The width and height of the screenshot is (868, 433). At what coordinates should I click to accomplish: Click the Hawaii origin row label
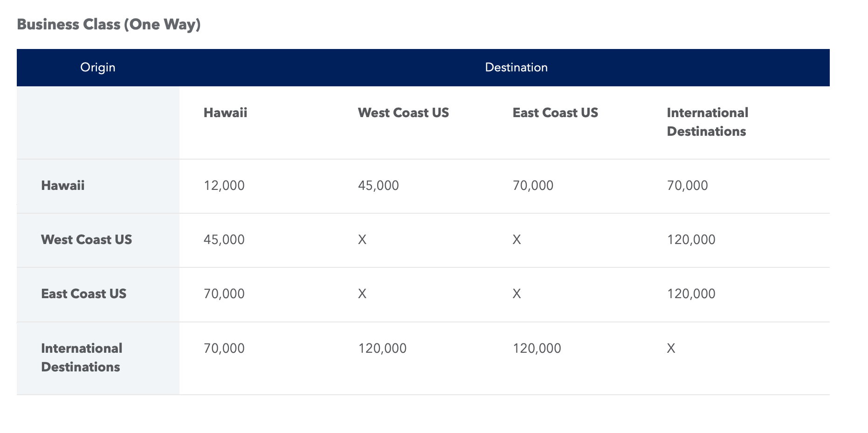click(x=62, y=185)
